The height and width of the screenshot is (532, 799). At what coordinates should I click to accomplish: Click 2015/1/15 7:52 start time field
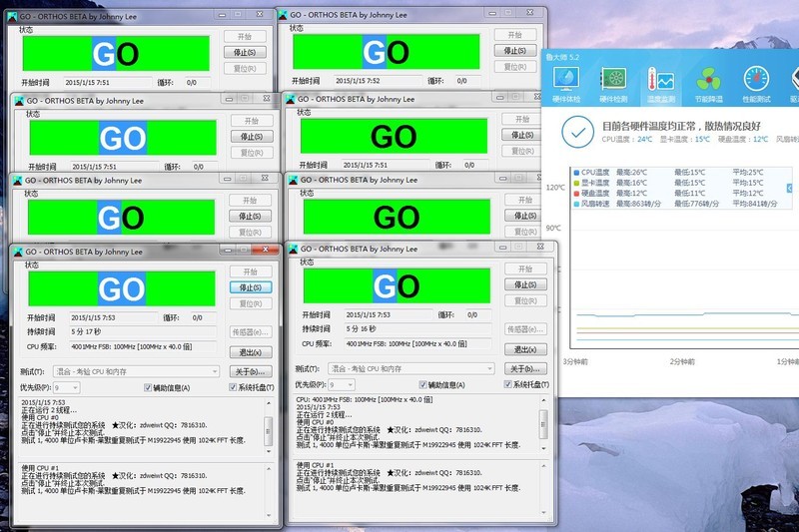coord(379,81)
